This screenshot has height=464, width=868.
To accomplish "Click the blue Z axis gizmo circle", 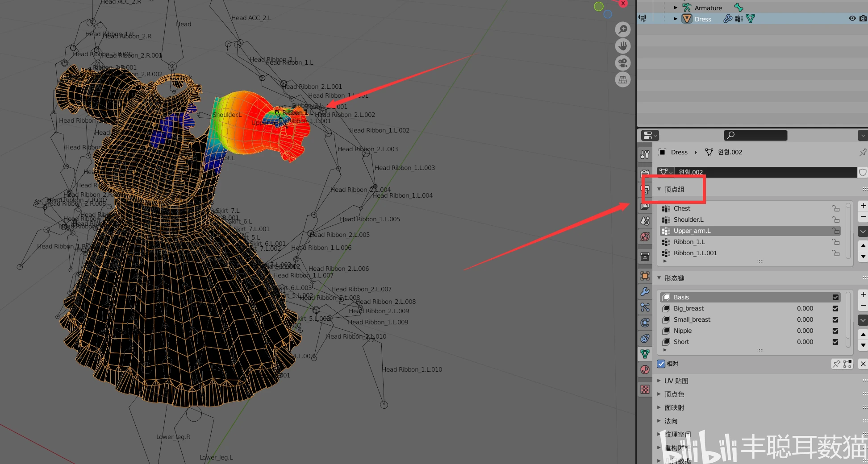I will click(x=608, y=14).
